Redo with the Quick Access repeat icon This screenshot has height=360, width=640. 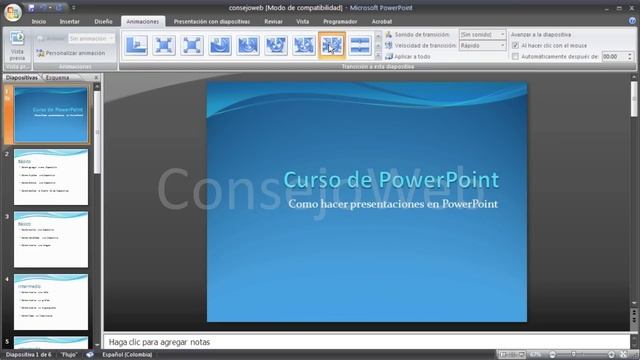click(x=59, y=8)
